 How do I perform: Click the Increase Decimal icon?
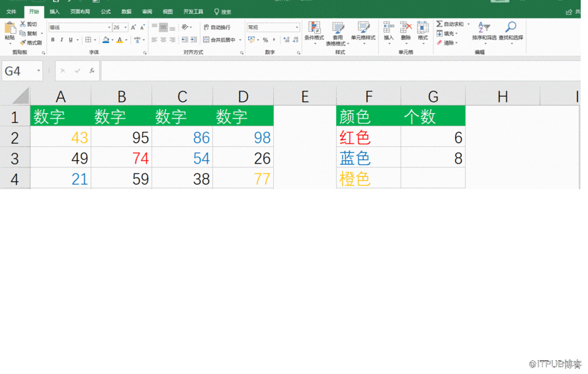pos(286,40)
